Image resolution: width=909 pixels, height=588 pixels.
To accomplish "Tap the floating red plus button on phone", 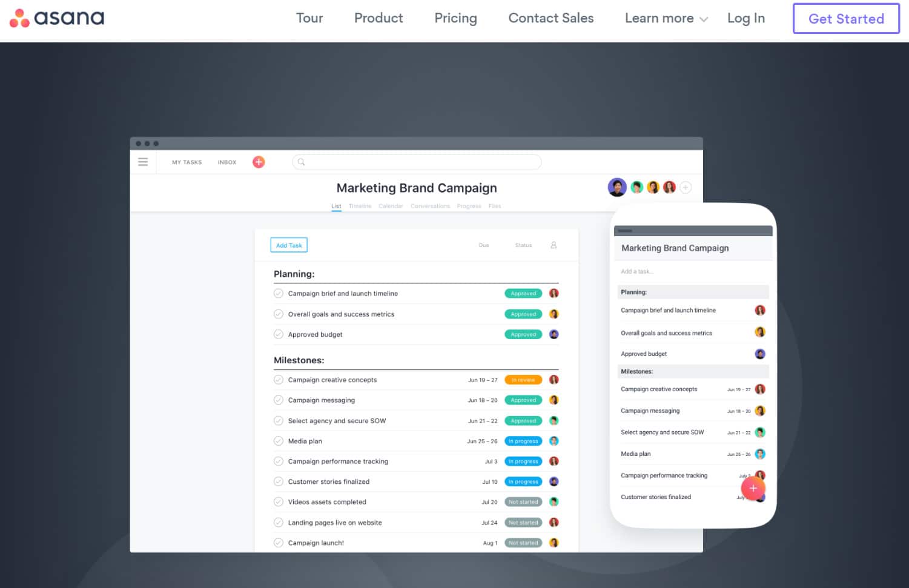I will (x=753, y=488).
